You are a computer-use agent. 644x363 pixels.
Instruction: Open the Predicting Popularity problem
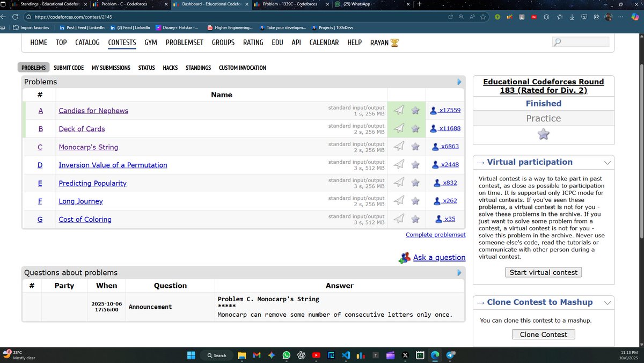point(93,183)
